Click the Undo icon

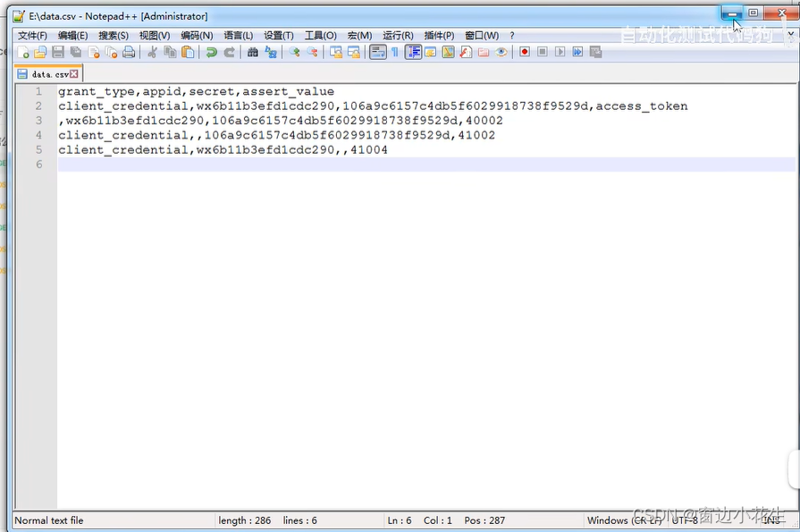click(211, 52)
